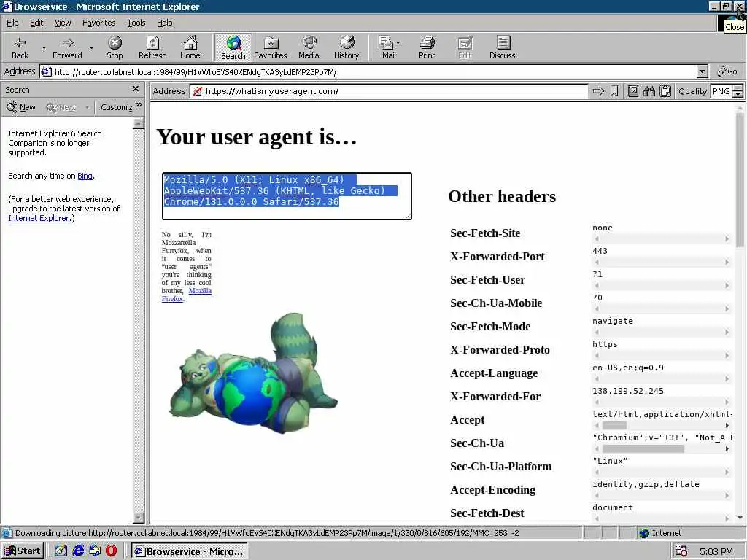Click the Forward toolbar button

67,47
